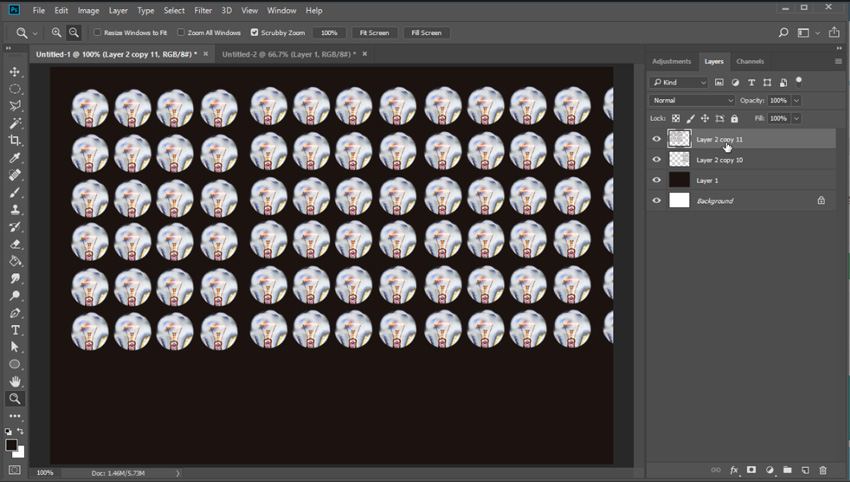
Task: Hide Layer 1 using its eye icon
Action: [x=657, y=180]
